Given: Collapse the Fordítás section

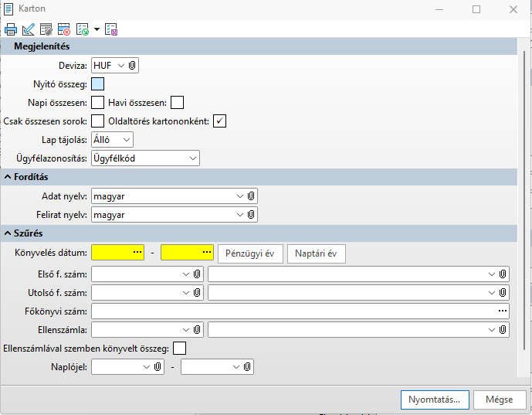Looking at the screenshot, I should coord(8,177).
